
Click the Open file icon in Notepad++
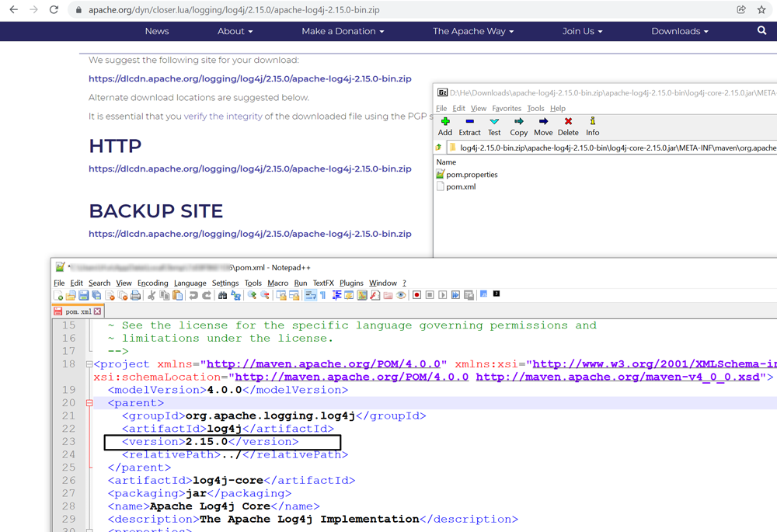(x=71, y=296)
